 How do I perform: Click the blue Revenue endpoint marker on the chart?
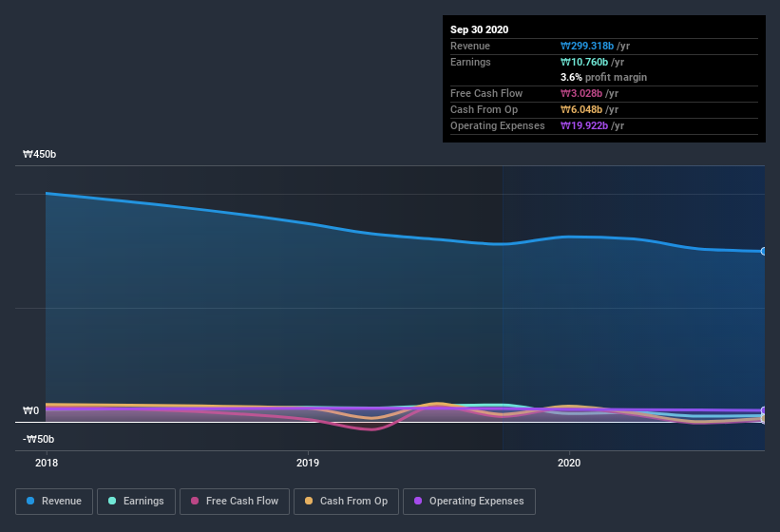(x=763, y=252)
